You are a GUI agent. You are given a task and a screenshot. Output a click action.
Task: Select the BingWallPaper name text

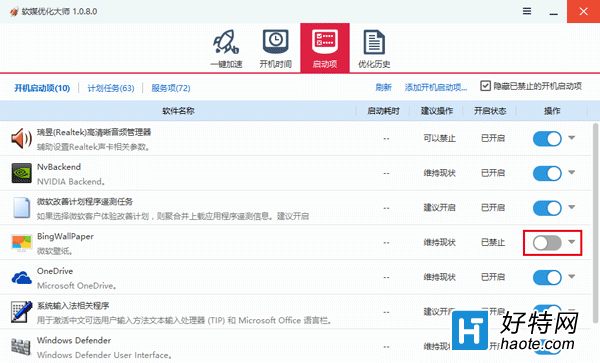click(65, 236)
